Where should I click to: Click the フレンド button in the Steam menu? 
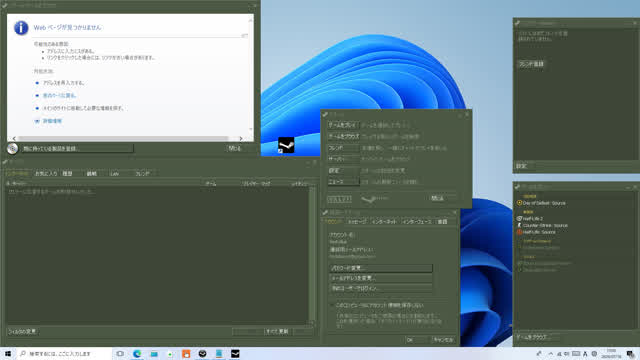pos(343,148)
